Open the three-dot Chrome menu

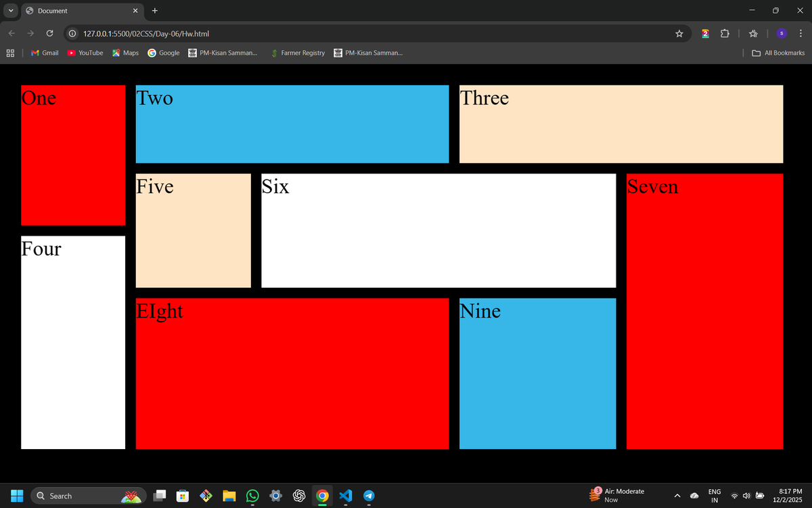point(800,33)
